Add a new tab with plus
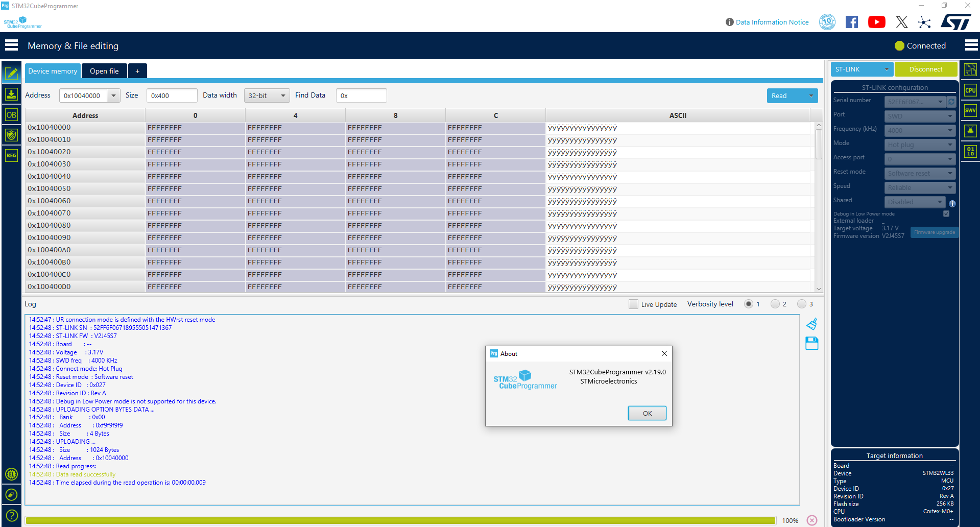Viewport: 980px width, 527px height. 137,71
